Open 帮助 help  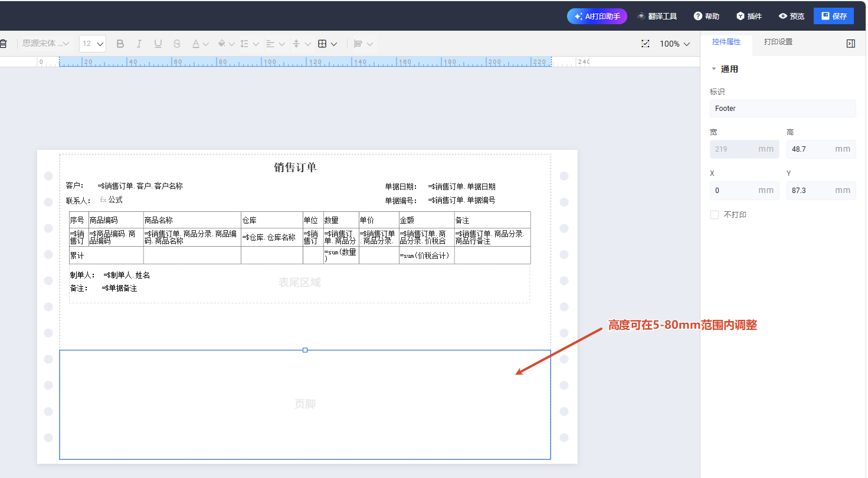706,17
